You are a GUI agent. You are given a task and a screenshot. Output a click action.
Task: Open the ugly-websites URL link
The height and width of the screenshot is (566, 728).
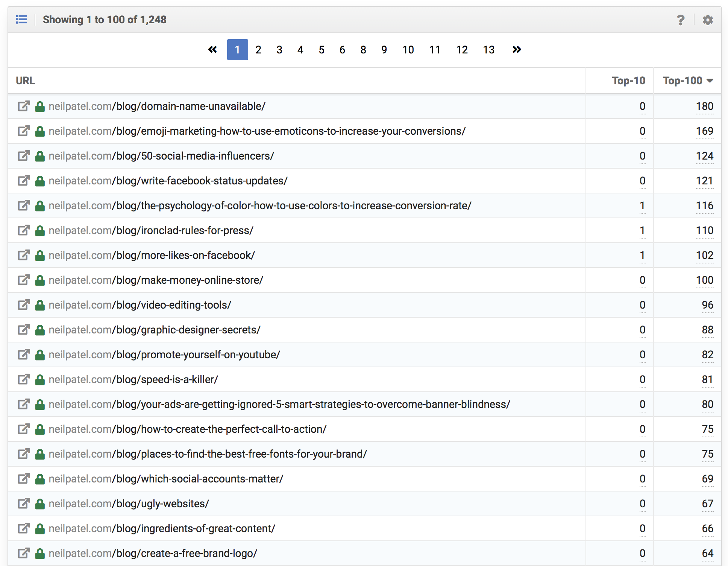click(x=129, y=504)
